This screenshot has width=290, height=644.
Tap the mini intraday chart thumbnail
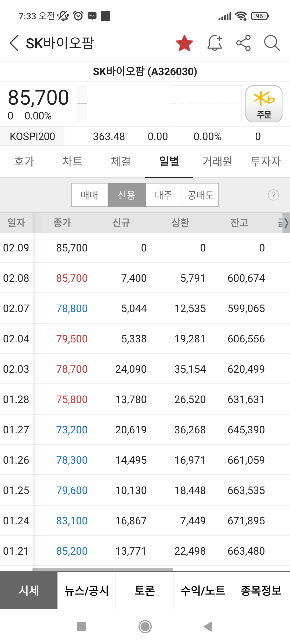(206, 104)
